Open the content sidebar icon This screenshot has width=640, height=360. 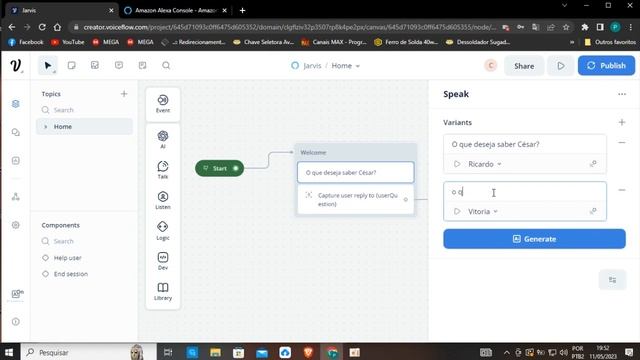pos(16,160)
